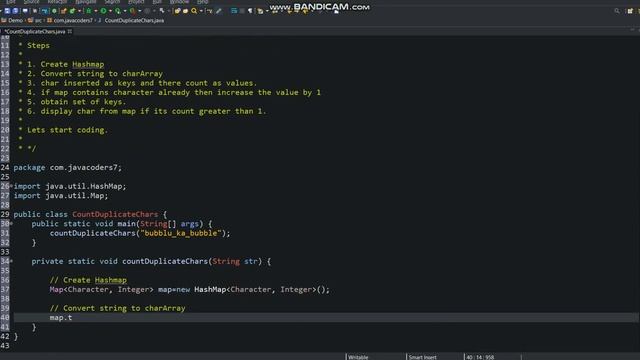Toggle Show Whitespace Characters pilcrow icon
Image resolution: width=640 pixels, height=360 pixels.
click(250, 11)
